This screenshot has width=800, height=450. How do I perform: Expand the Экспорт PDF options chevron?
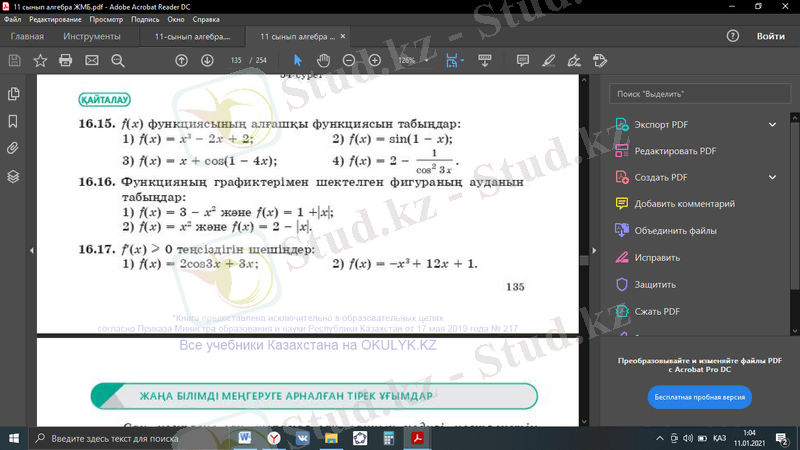772,125
